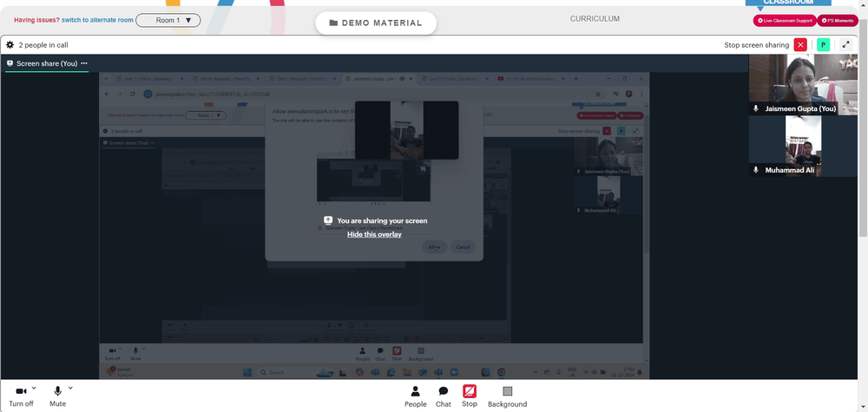Click the sharing-screen icon beside overlay message
This screenshot has width=868, height=412.
[x=328, y=220]
